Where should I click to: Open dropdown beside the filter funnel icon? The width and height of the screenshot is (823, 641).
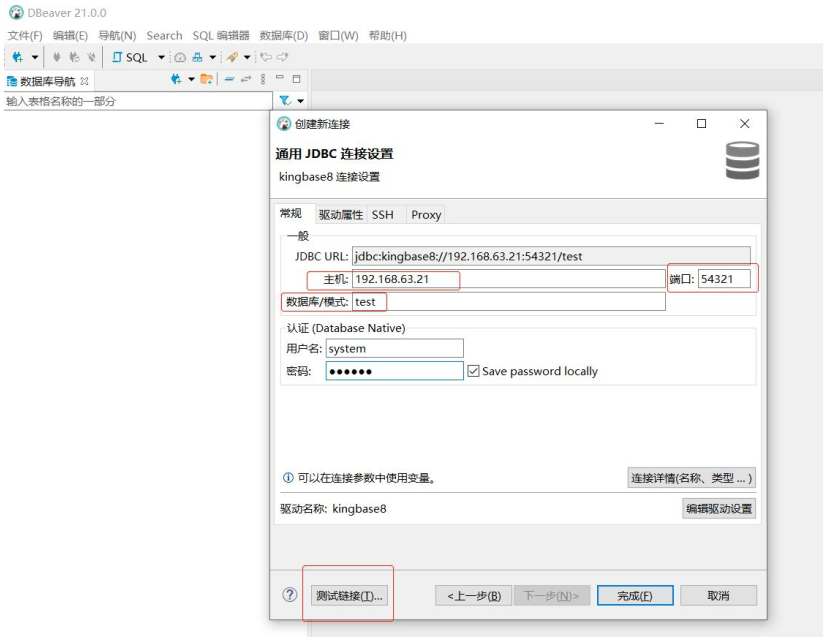coord(301,101)
